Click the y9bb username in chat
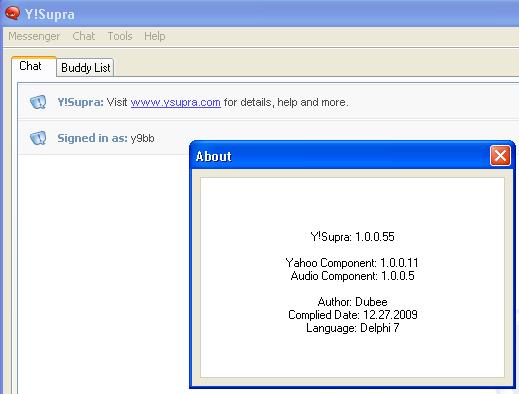This screenshot has height=394, width=519. (142, 138)
